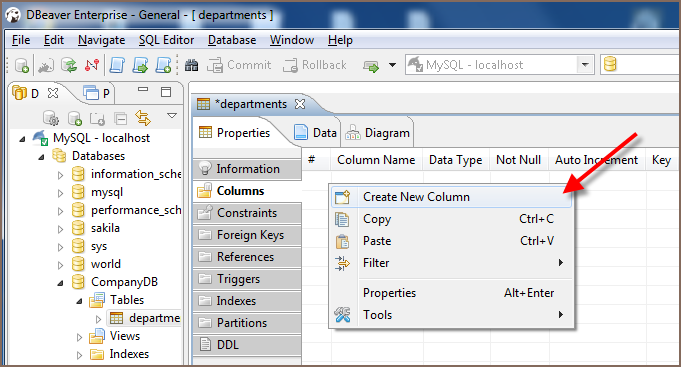Click the binoculars search icon

click(192, 65)
